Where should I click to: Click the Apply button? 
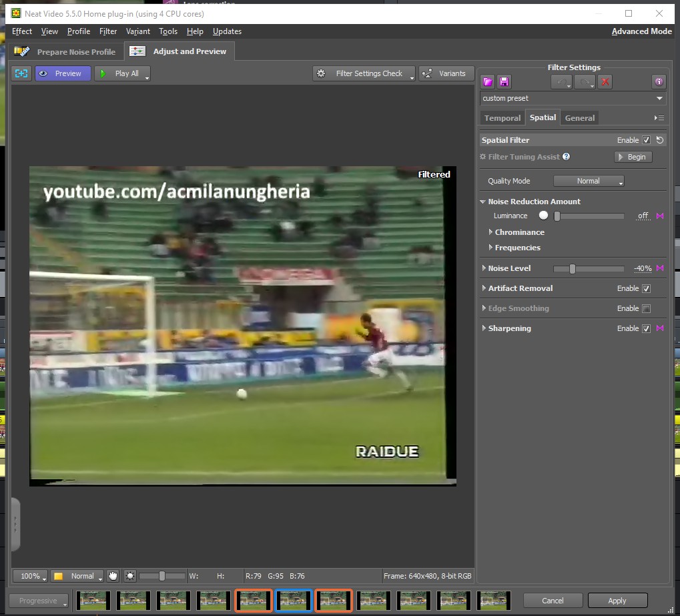pos(617,601)
